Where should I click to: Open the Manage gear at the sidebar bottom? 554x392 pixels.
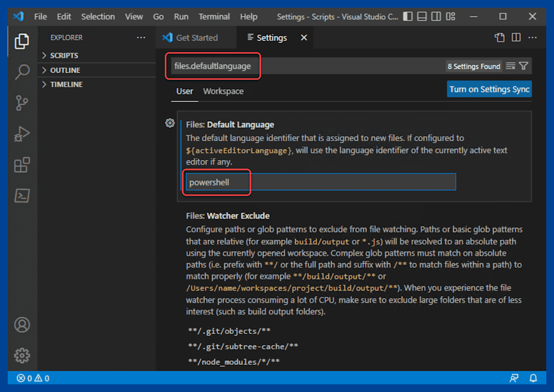pyautogui.click(x=22, y=355)
